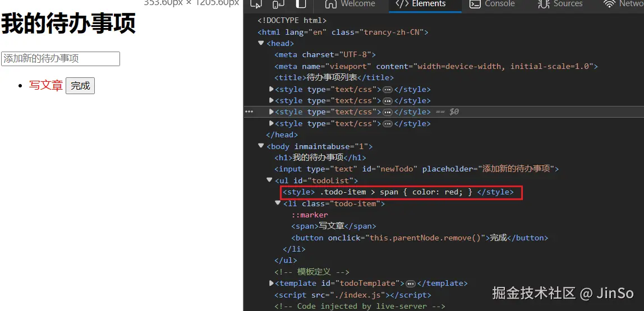Select the script src="./index.js" row
644x311 pixels.
tap(353, 295)
